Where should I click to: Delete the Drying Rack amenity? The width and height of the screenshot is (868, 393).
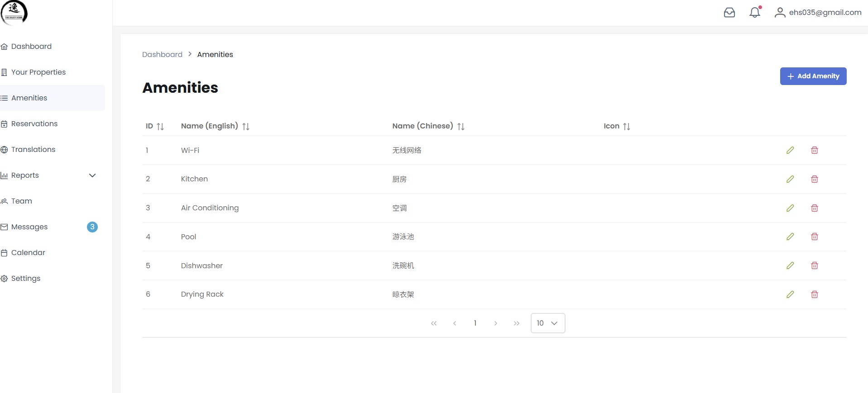tap(814, 294)
